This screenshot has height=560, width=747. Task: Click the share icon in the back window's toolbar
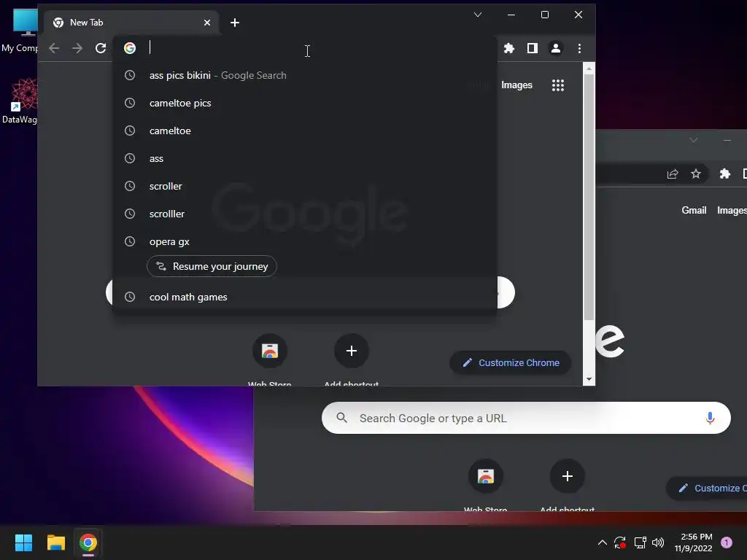(672, 174)
